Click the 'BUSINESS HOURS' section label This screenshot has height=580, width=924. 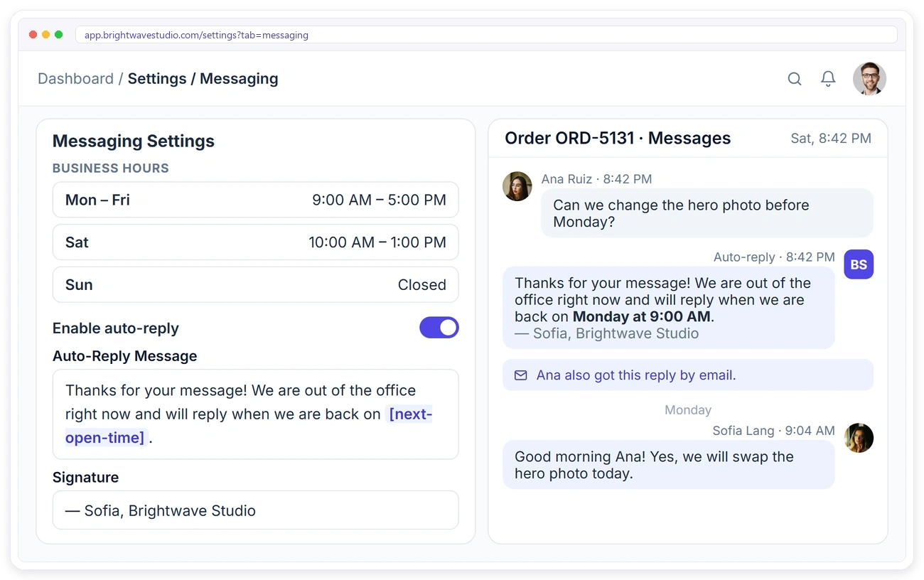tap(111, 168)
